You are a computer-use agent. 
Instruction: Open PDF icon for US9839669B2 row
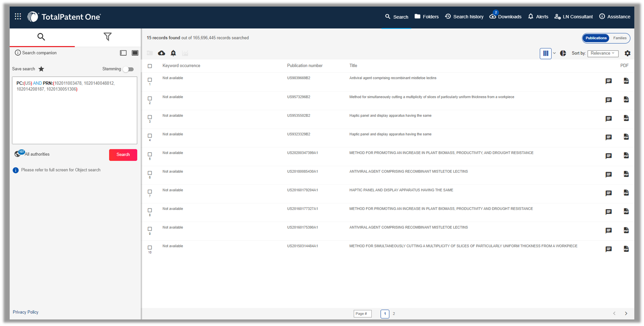626,81
